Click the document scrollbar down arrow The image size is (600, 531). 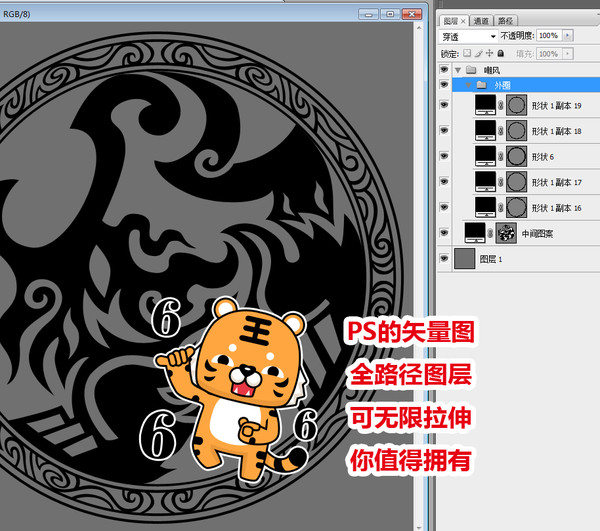[x=419, y=527]
